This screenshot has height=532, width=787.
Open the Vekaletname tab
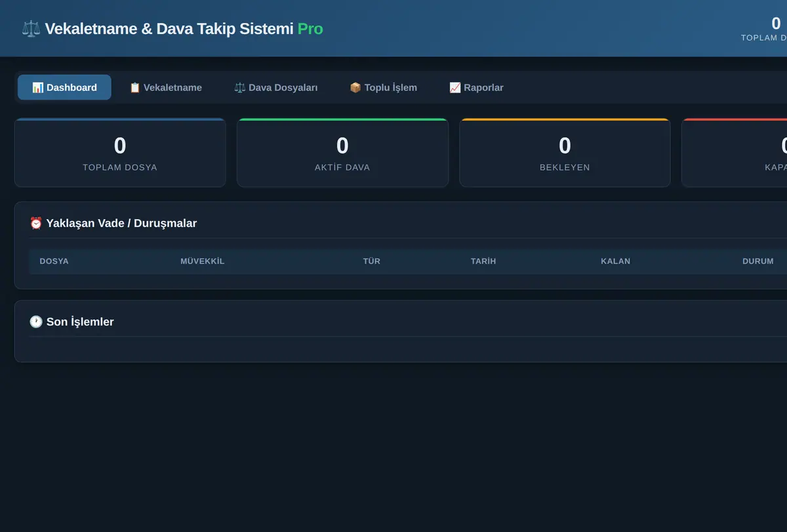click(x=165, y=87)
